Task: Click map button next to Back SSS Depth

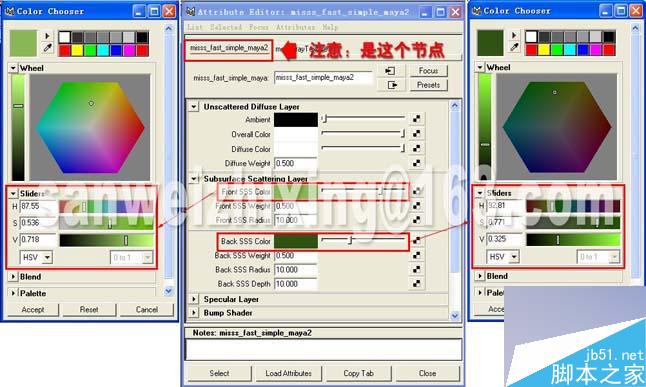Action: (417, 283)
